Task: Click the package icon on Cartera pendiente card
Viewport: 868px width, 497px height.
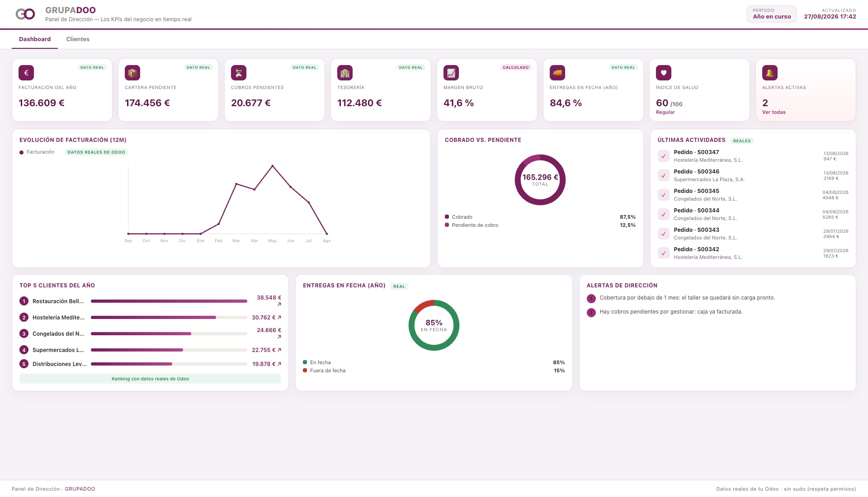Action: pyautogui.click(x=132, y=73)
